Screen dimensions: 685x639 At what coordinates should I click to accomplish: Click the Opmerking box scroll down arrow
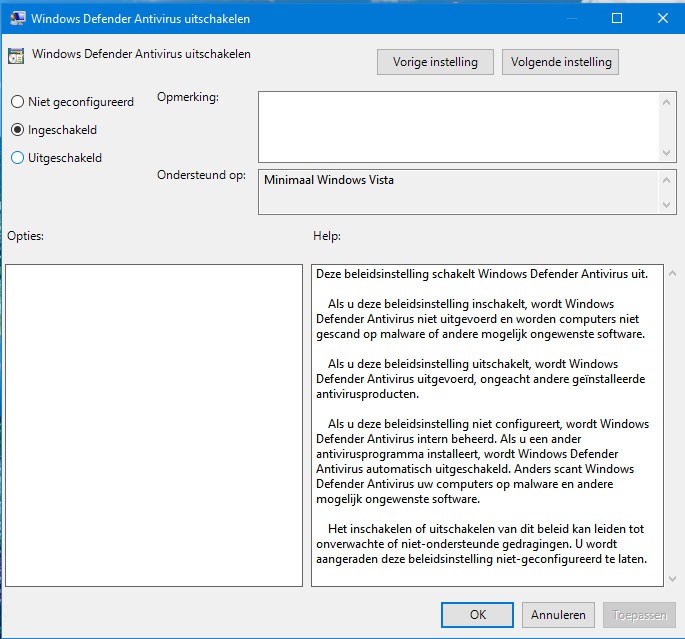point(666,152)
